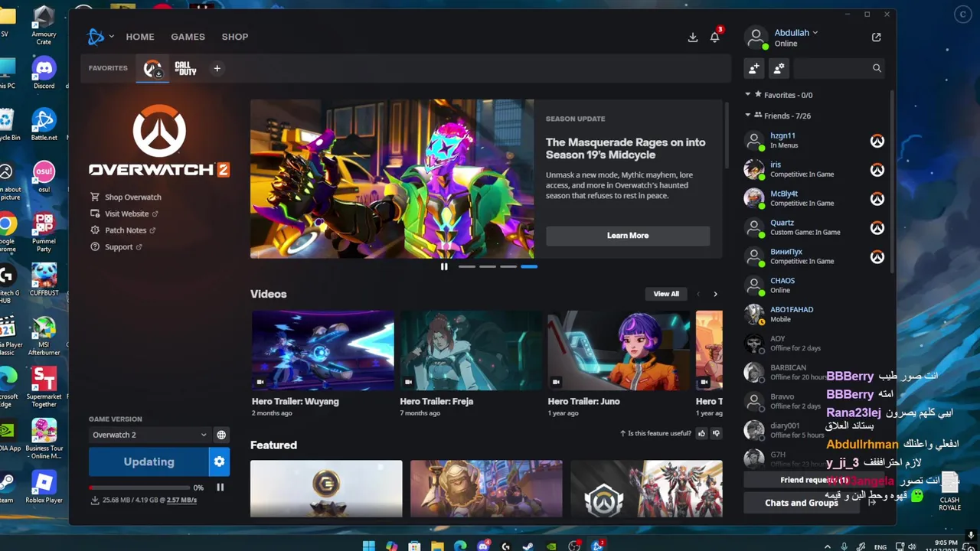
Task: Show hidden system tray icons chevron
Action: (x=827, y=546)
